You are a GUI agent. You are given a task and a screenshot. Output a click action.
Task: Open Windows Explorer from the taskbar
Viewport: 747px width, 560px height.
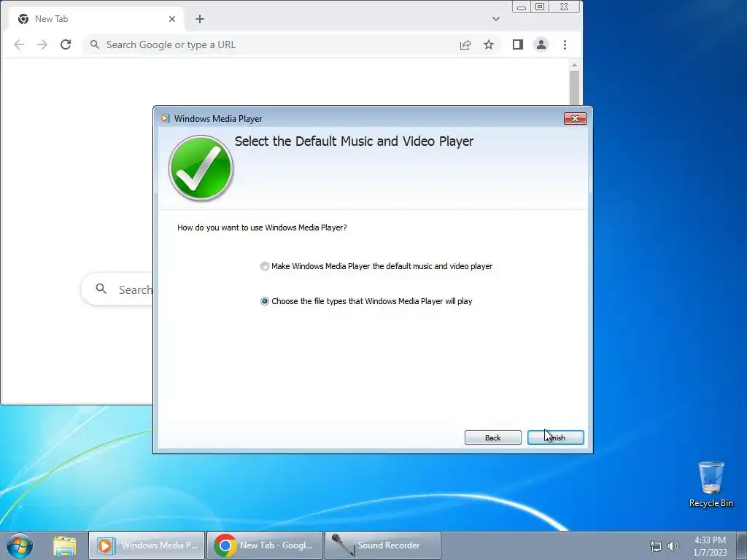65,545
